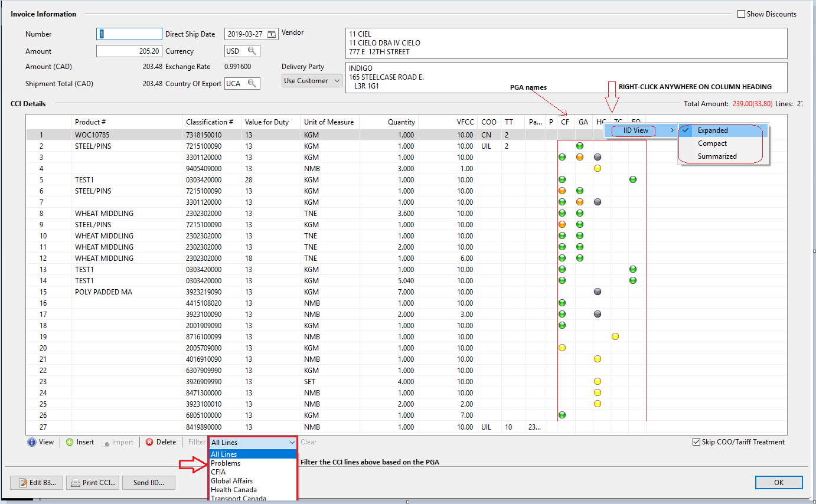Viewport: 816px width, 504px height.
Task: Sort by the Unit of Measure column header
Action: tap(329, 122)
